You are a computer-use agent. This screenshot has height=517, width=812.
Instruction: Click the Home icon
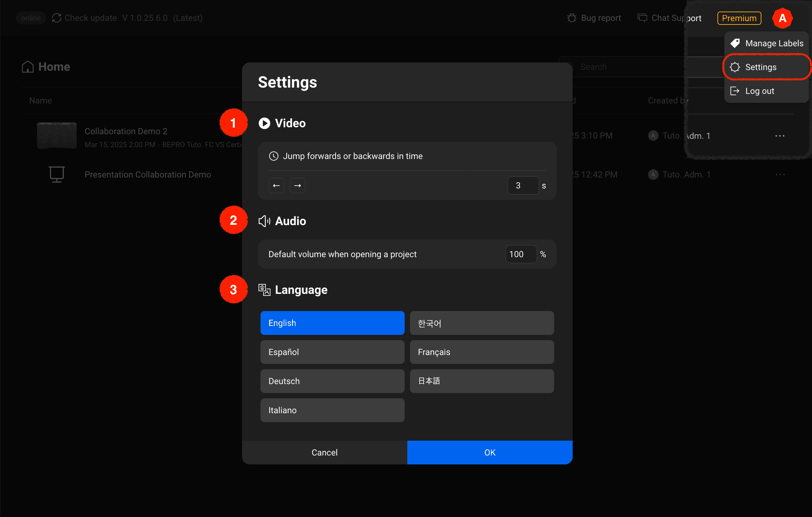click(x=28, y=67)
